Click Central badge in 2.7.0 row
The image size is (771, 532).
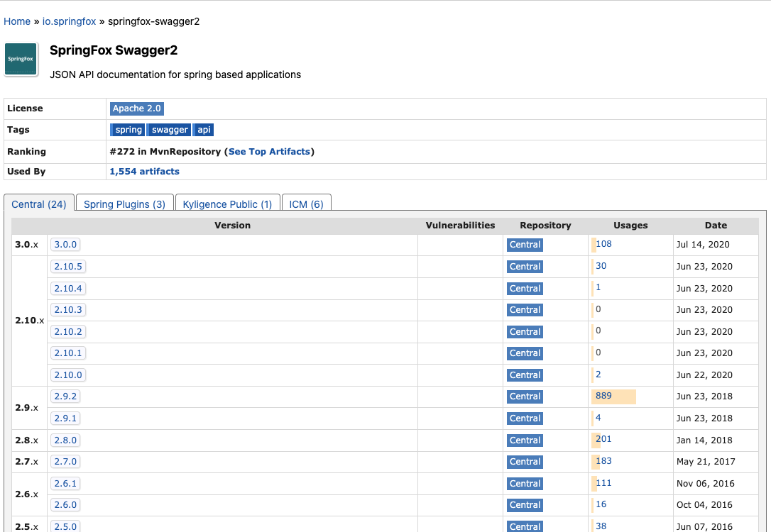(x=525, y=462)
